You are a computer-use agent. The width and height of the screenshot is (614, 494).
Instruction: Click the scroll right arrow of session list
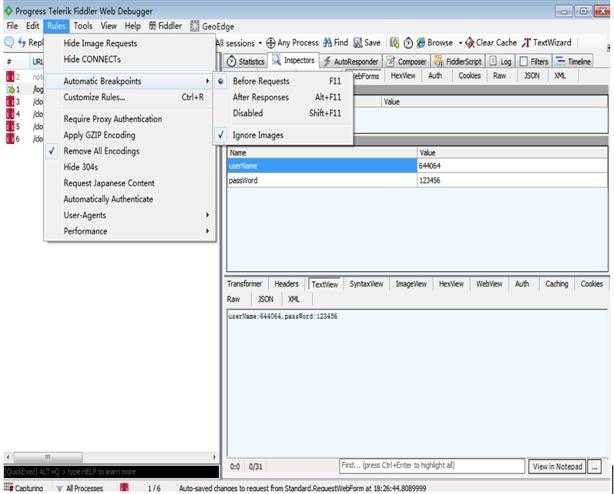point(214,457)
